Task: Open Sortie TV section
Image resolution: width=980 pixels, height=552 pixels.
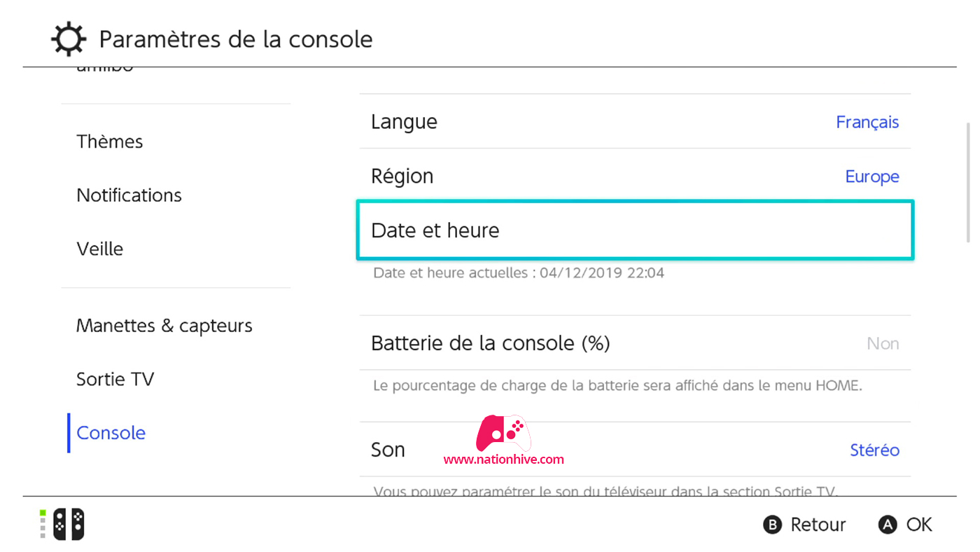Action: tap(115, 379)
